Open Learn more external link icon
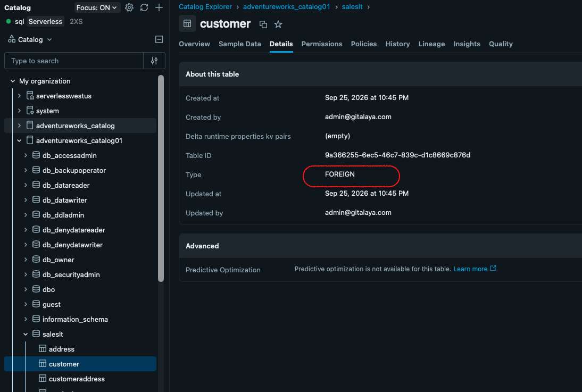Screen dimensions: 582x392 point(493,269)
